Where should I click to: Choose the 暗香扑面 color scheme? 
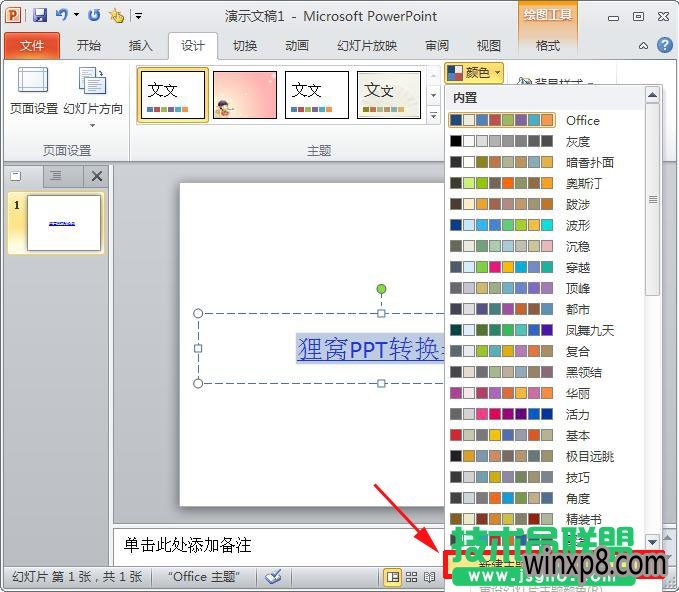coord(544,162)
